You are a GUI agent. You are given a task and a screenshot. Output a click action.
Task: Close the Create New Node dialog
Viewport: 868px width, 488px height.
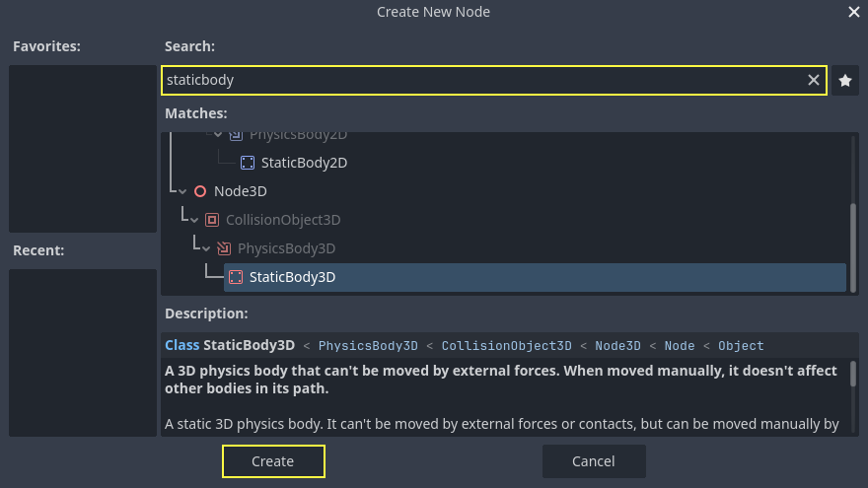[x=854, y=12]
